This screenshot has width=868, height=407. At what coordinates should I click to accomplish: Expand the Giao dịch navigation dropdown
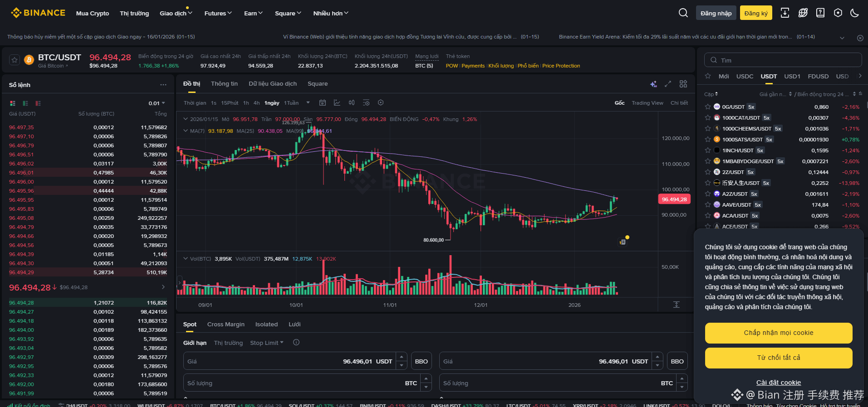tap(176, 13)
